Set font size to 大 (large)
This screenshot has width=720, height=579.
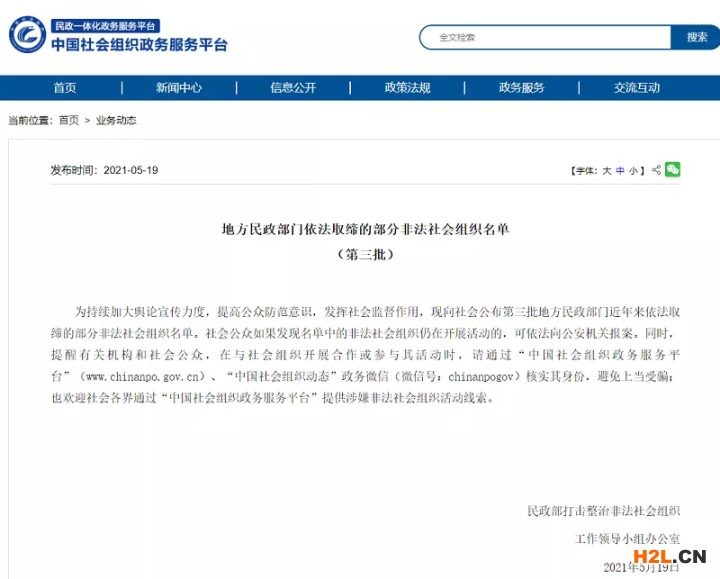click(x=606, y=171)
